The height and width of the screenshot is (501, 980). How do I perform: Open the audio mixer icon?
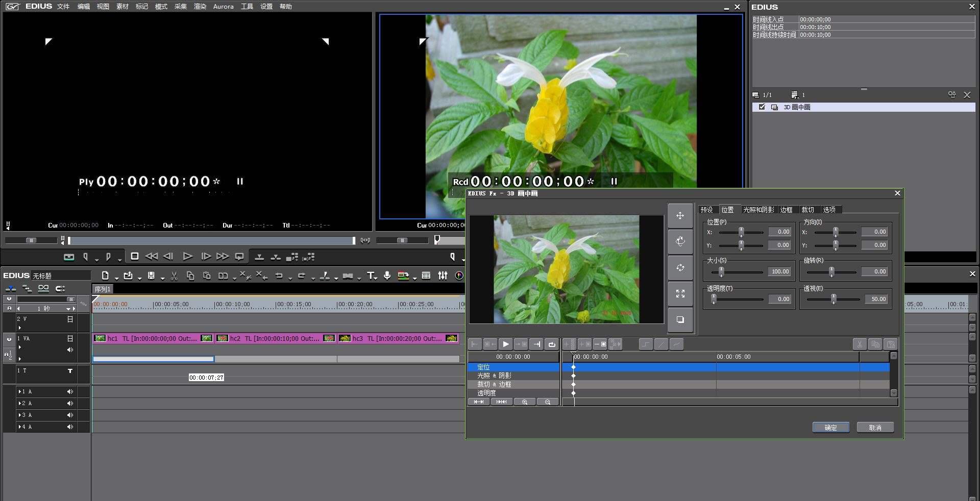tap(443, 275)
